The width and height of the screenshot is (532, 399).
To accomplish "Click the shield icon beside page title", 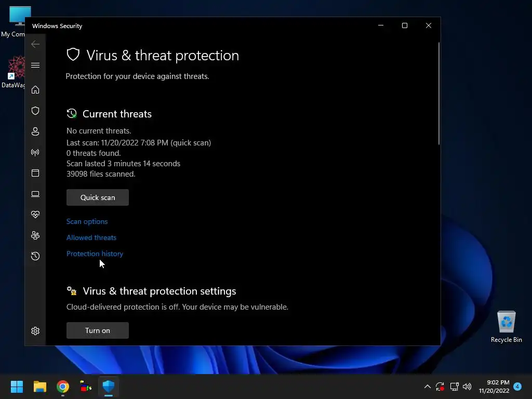I will [x=73, y=55].
